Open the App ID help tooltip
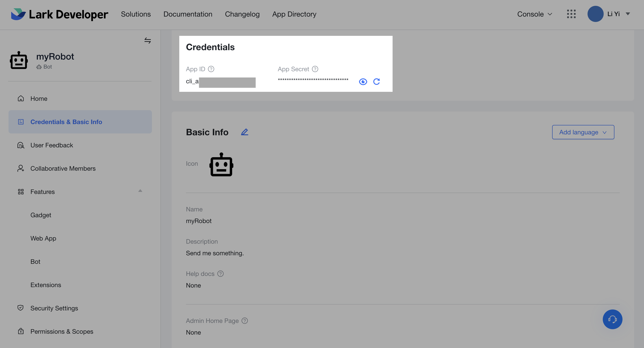644x348 pixels. click(211, 69)
